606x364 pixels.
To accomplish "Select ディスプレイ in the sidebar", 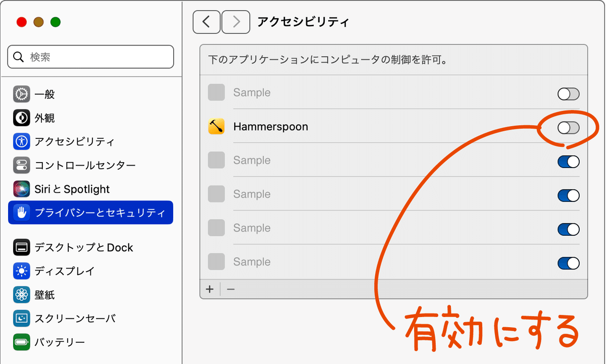I will (x=65, y=271).
